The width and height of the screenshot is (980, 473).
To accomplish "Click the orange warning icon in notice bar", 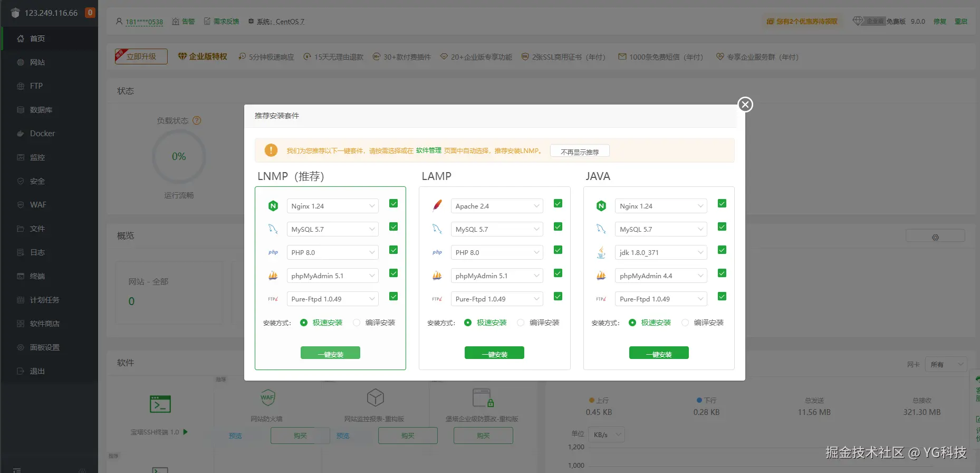I will coord(271,150).
